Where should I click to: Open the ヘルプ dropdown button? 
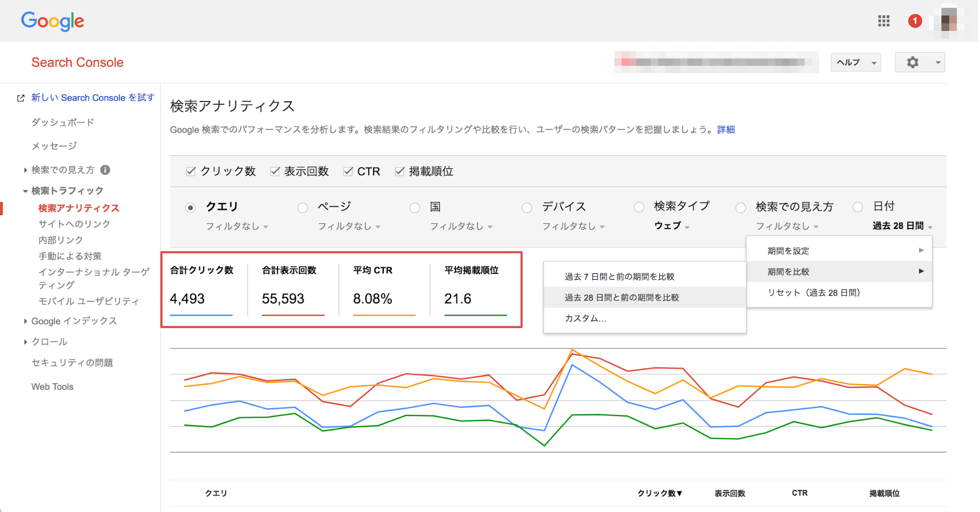855,63
